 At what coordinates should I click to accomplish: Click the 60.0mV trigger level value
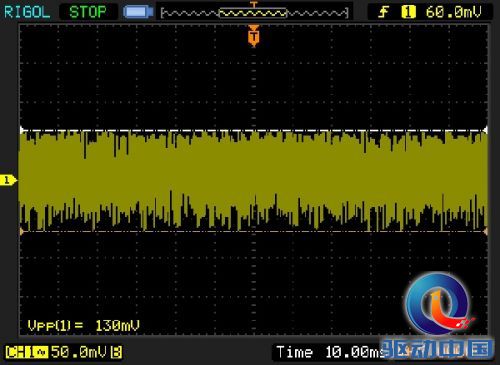pos(454,12)
